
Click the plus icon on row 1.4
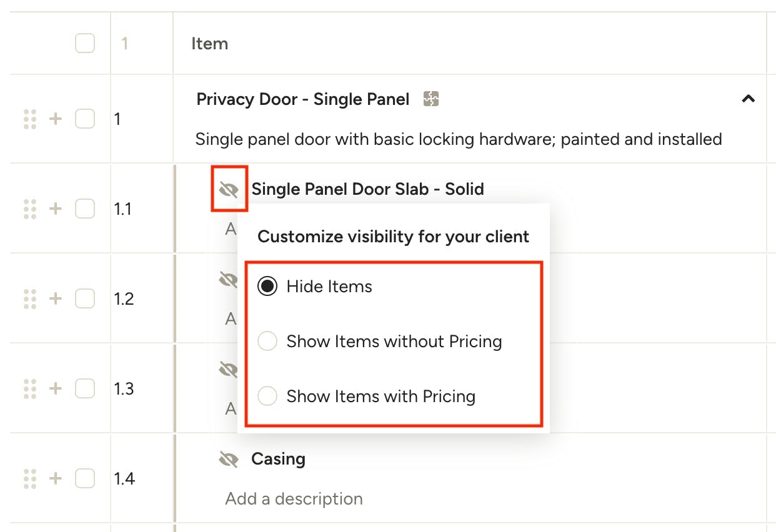(56, 479)
